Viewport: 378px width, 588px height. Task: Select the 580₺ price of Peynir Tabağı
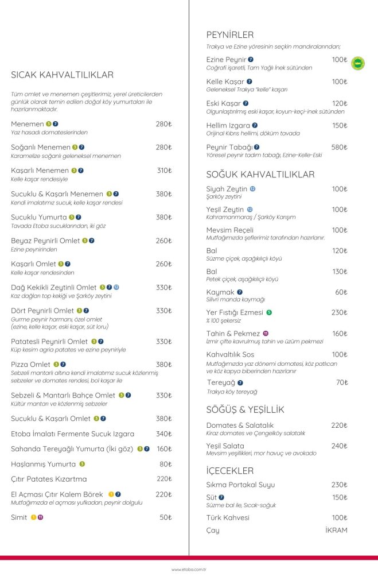[339, 147]
